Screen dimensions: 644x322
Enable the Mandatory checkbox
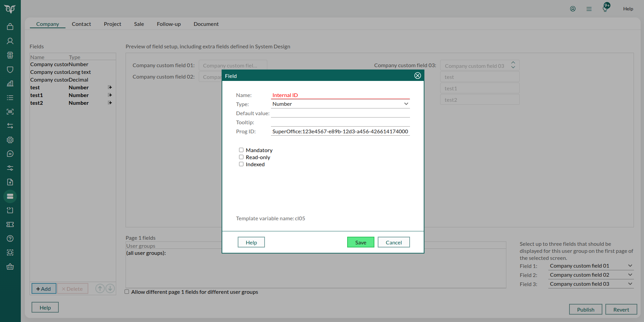click(x=241, y=150)
